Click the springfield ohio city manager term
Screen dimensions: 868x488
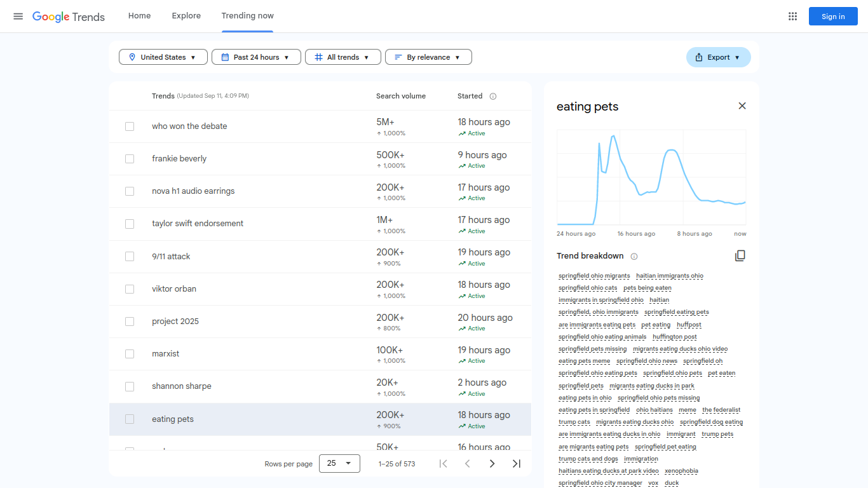click(x=600, y=483)
